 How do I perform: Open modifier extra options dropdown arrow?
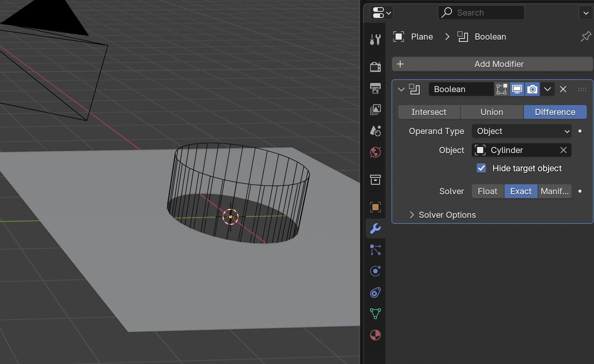click(x=547, y=89)
